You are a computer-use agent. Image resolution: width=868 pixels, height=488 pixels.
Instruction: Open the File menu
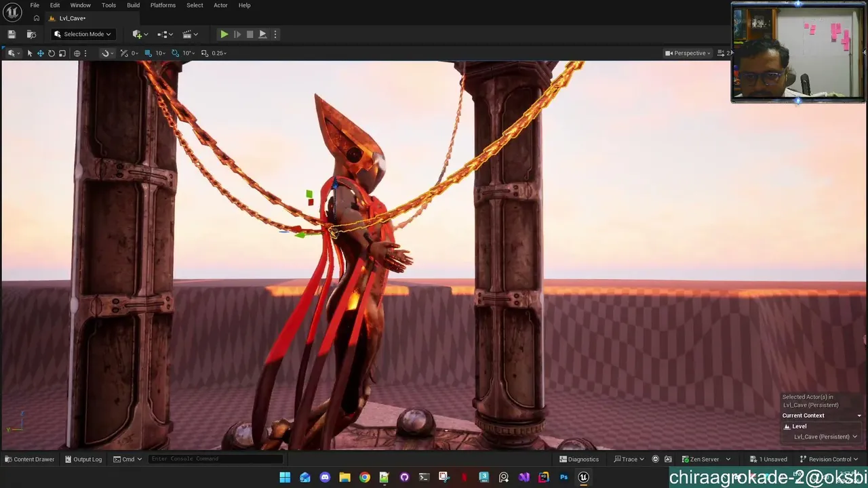click(x=35, y=5)
